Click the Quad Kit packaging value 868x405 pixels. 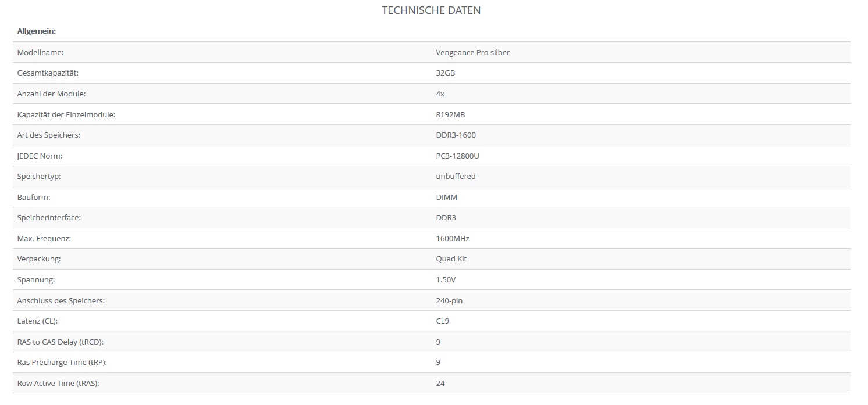pos(451,259)
